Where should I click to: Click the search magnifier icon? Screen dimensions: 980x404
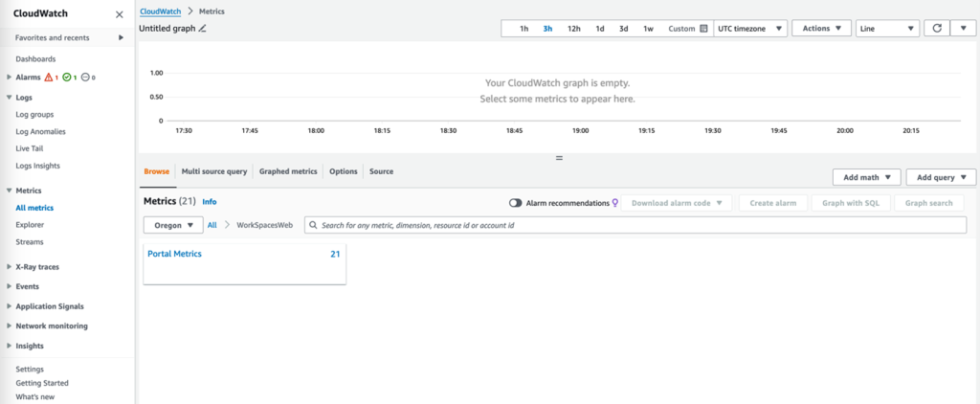click(x=313, y=225)
